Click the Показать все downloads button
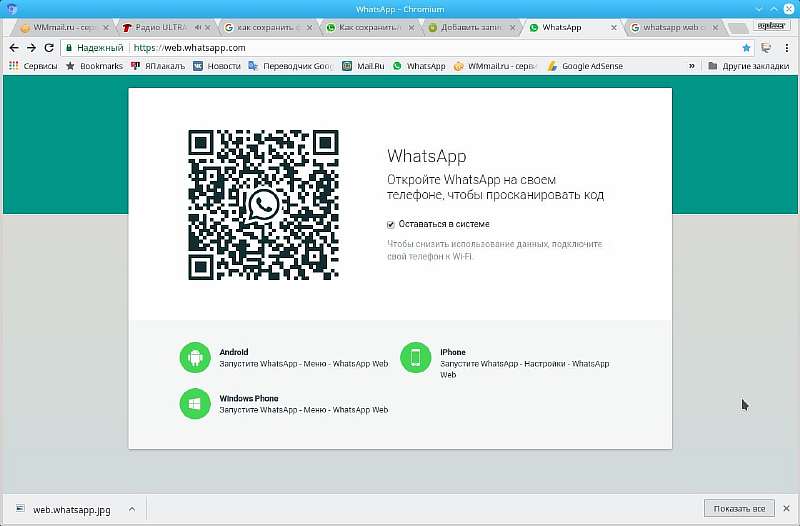Viewport: 800px width, 526px height. click(739, 509)
